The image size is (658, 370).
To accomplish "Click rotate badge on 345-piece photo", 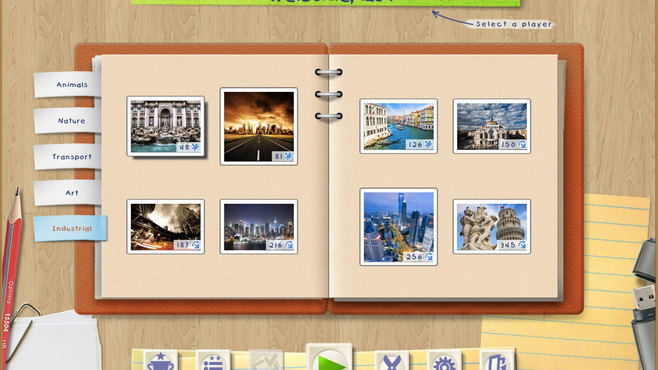I will pyautogui.click(x=522, y=245).
